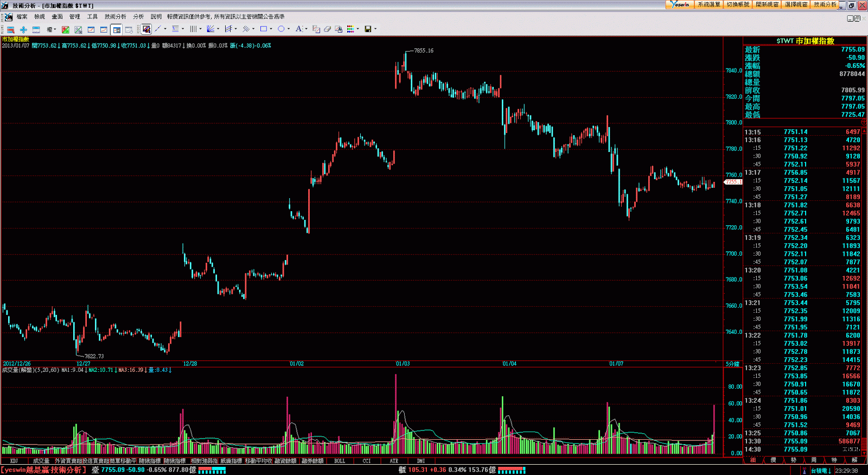The image size is (868, 475).
Task: Select the parallel lines drawing tool
Action: (x=246, y=29)
